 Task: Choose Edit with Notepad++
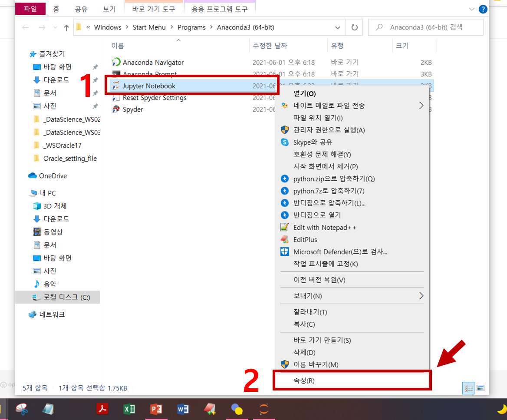click(352, 228)
